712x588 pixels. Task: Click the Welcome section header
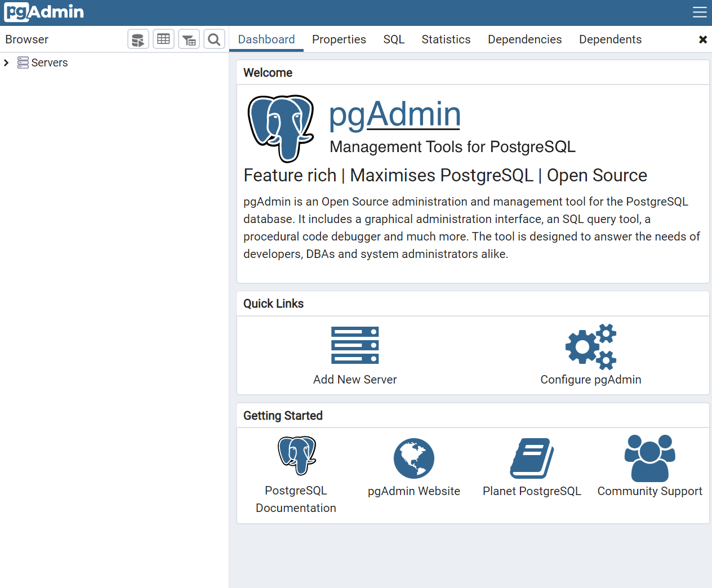pyautogui.click(x=268, y=73)
